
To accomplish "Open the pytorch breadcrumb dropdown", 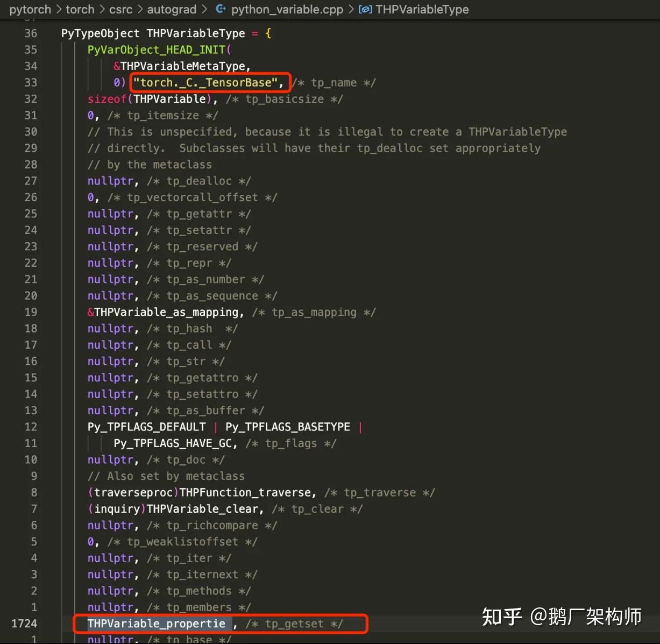I will click(30, 9).
